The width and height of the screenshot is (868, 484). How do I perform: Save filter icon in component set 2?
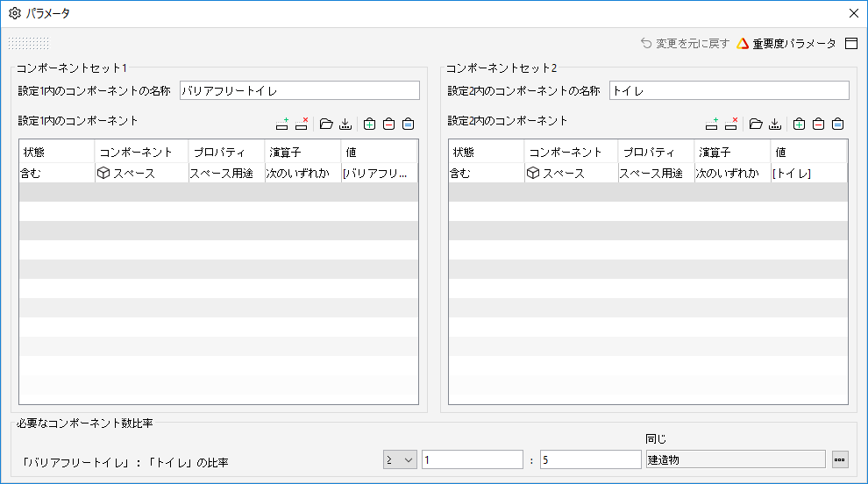pyautogui.click(x=775, y=124)
